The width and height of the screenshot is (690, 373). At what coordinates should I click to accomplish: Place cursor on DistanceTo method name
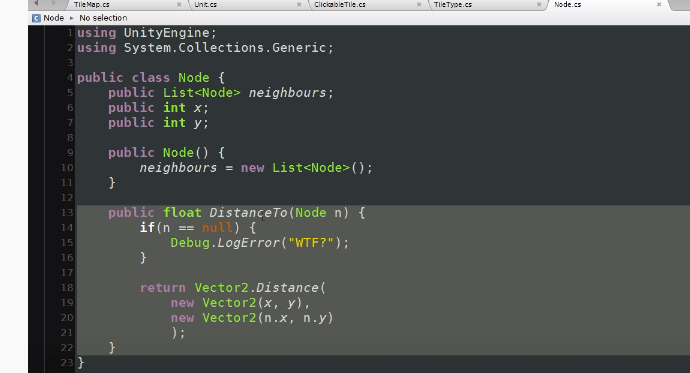point(248,213)
